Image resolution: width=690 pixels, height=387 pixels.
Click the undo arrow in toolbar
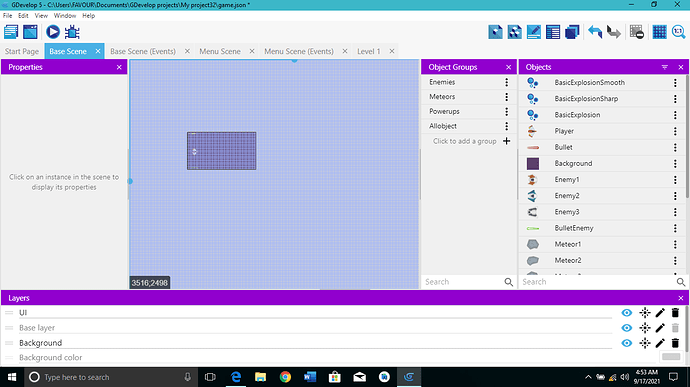pos(595,32)
